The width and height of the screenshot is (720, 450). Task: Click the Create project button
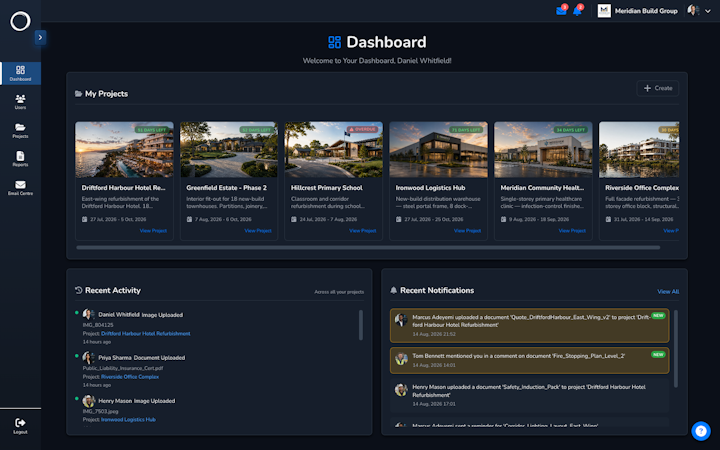[x=658, y=88]
